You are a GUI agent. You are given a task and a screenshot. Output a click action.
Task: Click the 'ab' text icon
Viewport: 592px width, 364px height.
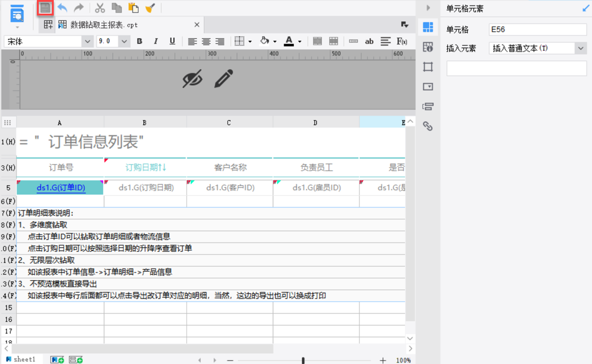[369, 41]
